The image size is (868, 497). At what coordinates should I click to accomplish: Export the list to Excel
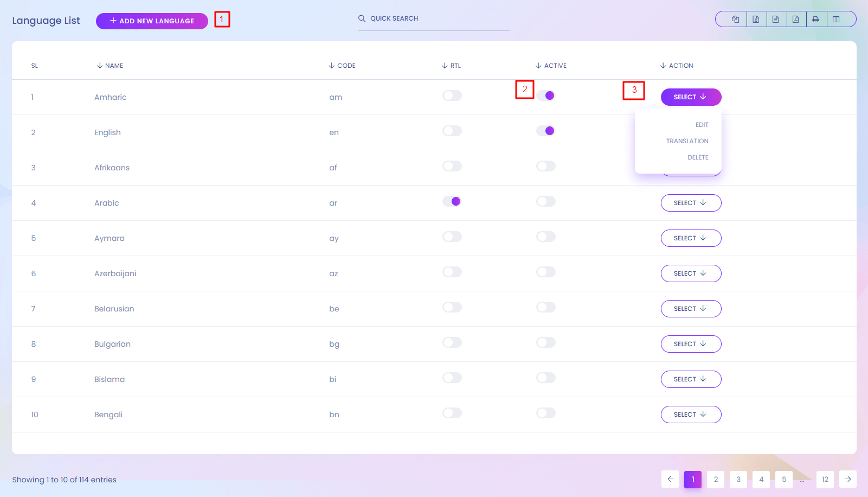point(756,20)
